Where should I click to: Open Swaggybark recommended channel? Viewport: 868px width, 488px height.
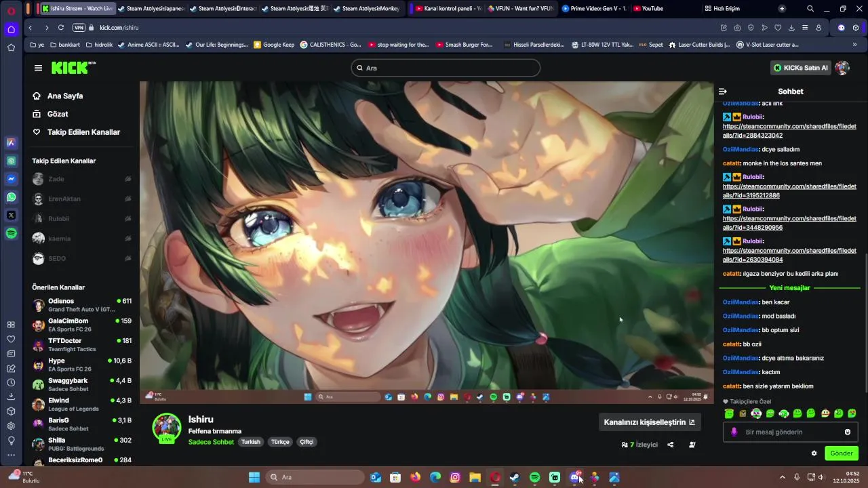pos(82,384)
